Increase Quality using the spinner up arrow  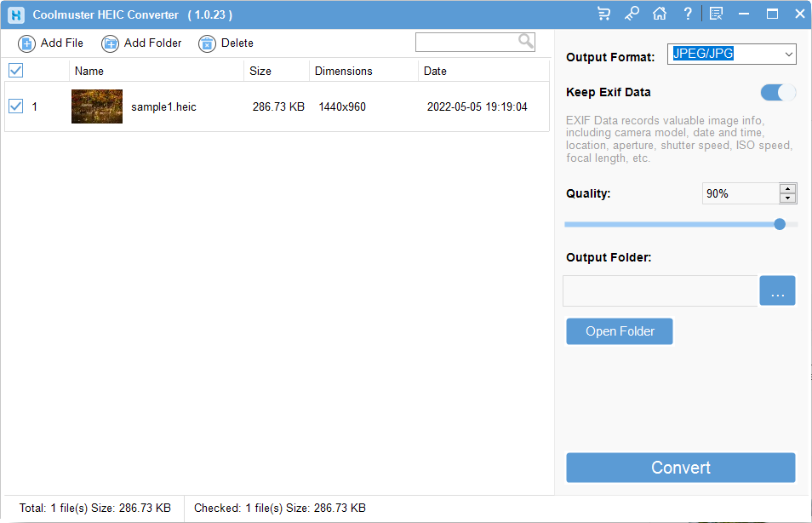pos(787,188)
